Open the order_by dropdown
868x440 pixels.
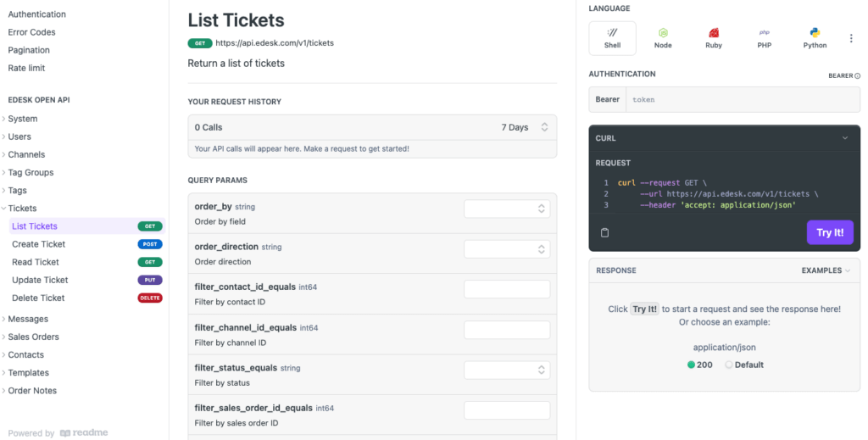(x=507, y=209)
